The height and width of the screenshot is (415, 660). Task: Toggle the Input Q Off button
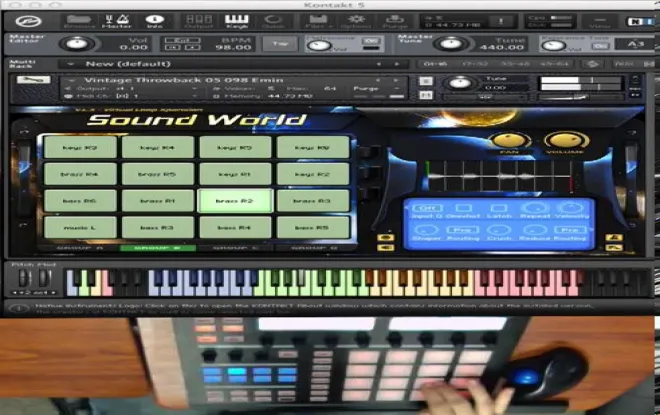427,208
